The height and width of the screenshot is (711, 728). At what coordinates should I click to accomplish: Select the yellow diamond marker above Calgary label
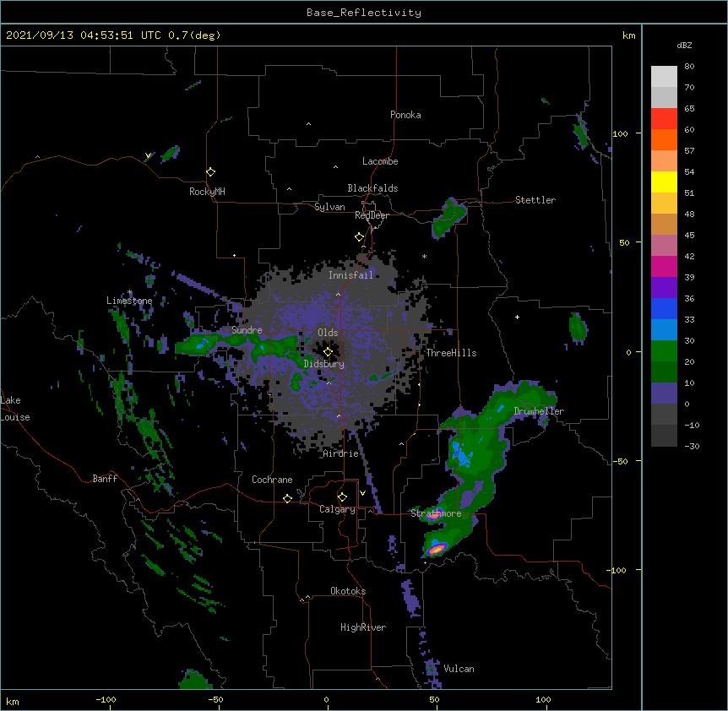coord(342,497)
